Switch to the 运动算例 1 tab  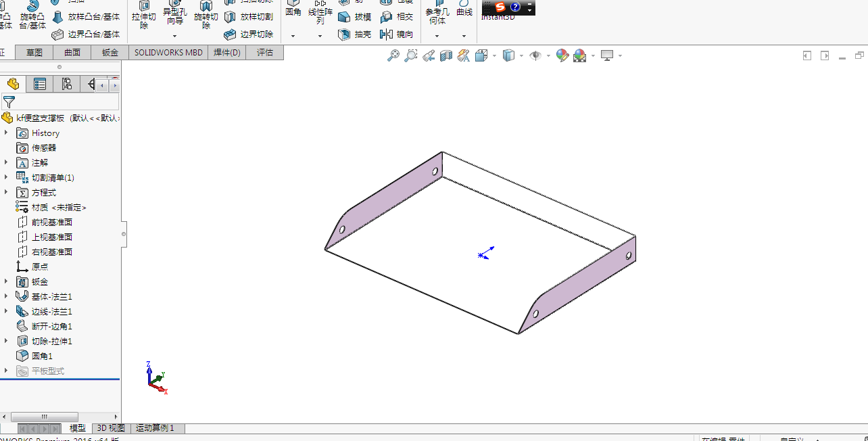[x=155, y=428]
